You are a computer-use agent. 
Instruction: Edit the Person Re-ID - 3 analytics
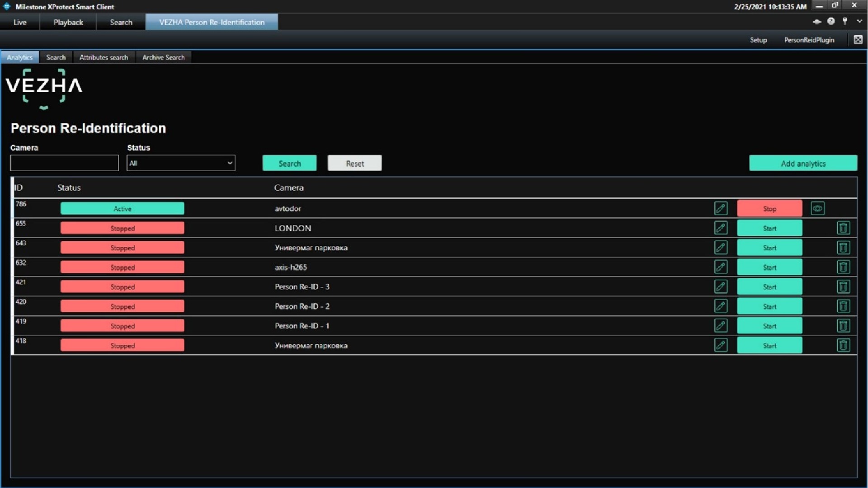721,286
